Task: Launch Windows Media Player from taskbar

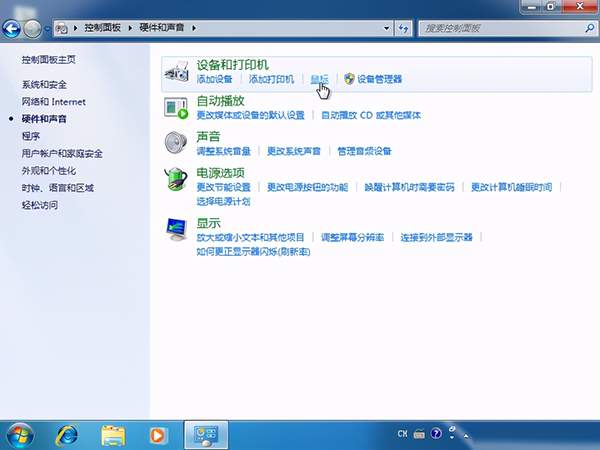Action: 157,435
